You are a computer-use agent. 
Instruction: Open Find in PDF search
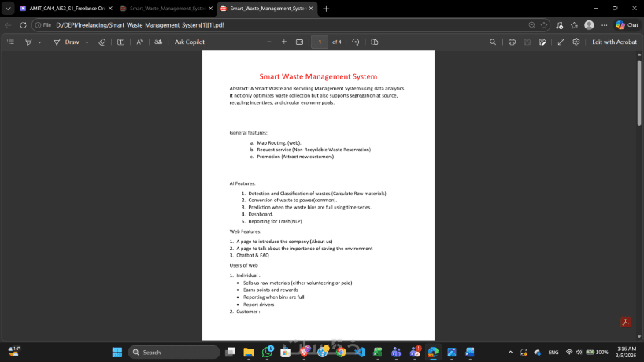(492, 42)
